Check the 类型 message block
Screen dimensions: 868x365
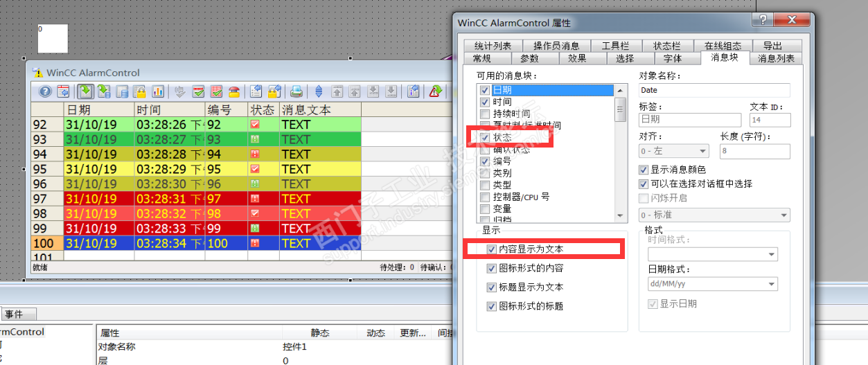point(485,185)
